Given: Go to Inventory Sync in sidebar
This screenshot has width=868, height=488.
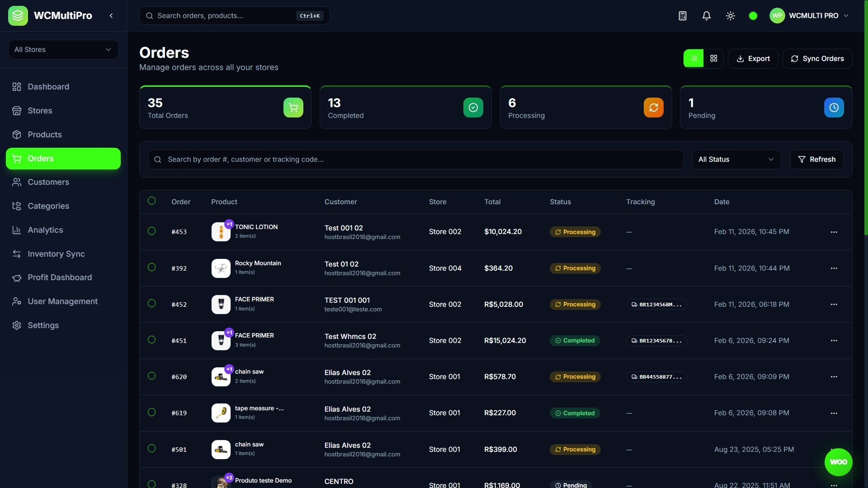Looking at the screenshot, I should 56,254.
